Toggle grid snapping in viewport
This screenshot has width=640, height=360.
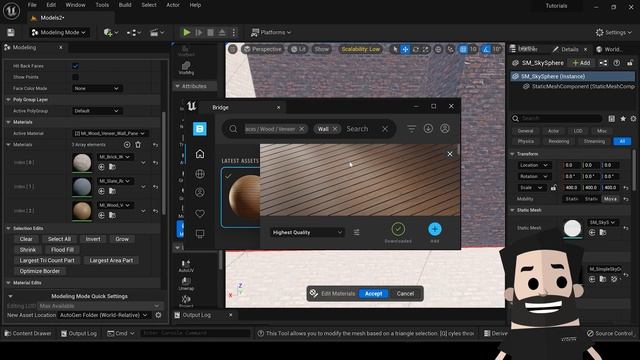point(463,49)
